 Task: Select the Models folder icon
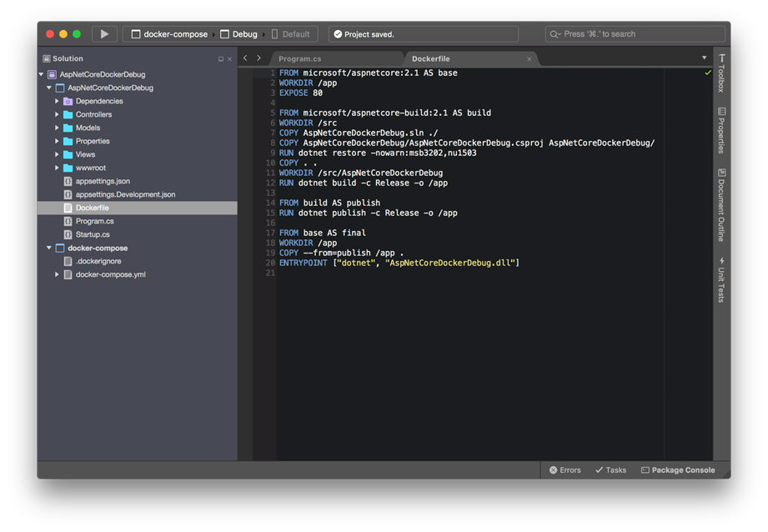click(x=68, y=128)
